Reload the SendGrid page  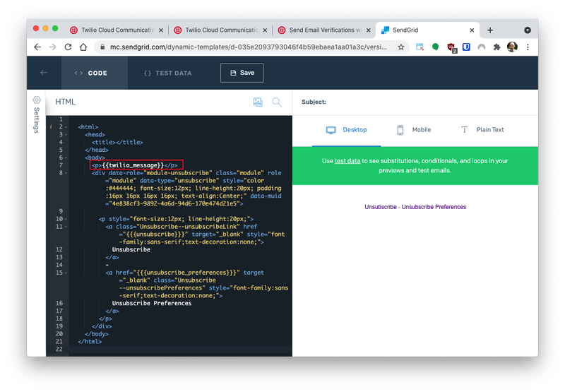tap(68, 47)
